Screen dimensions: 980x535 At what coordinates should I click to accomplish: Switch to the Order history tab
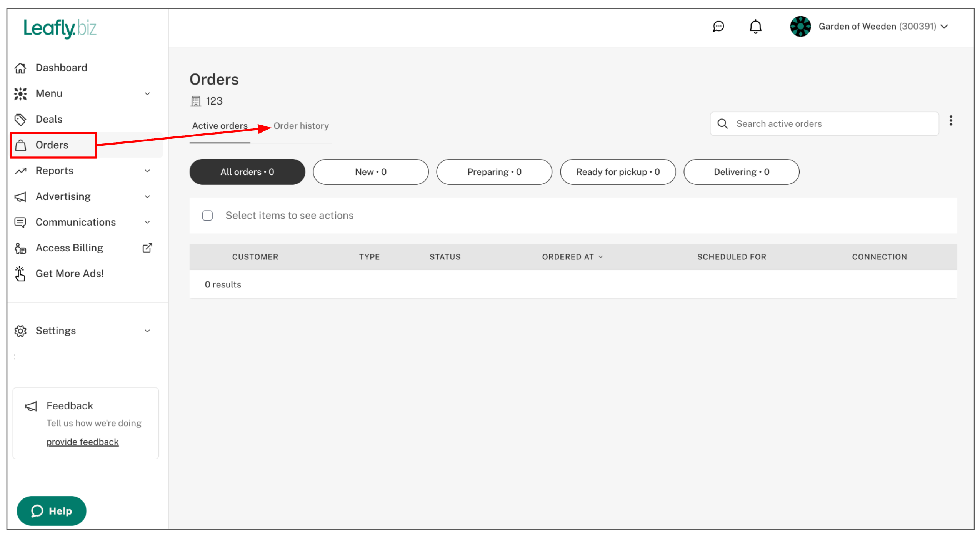(x=301, y=126)
